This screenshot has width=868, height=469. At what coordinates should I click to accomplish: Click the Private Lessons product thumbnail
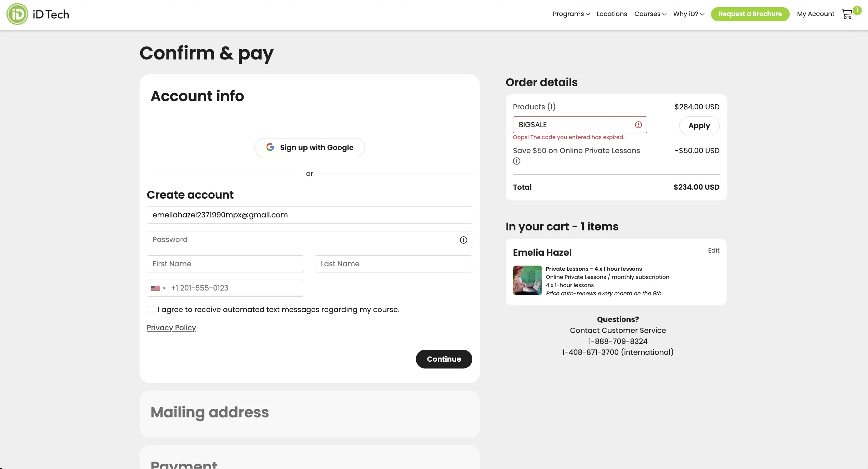pos(527,280)
